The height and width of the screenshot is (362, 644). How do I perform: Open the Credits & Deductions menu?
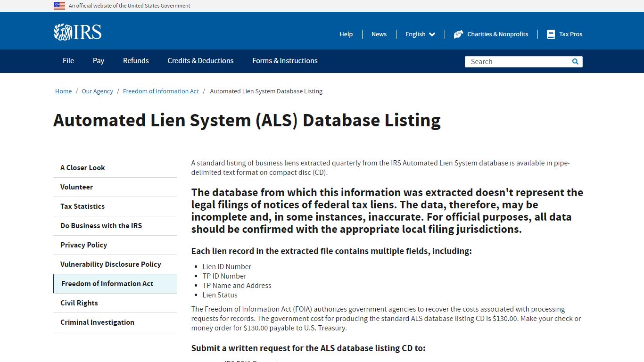click(200, 61)
